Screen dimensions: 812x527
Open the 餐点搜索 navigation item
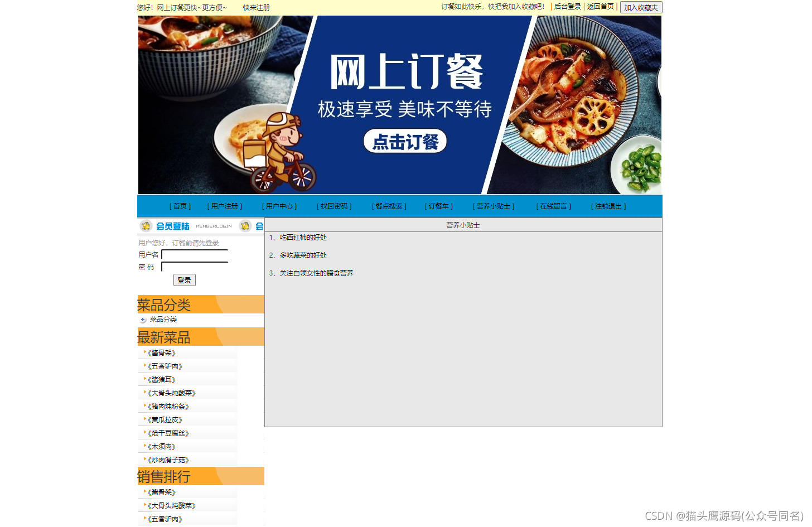(389, 206)
